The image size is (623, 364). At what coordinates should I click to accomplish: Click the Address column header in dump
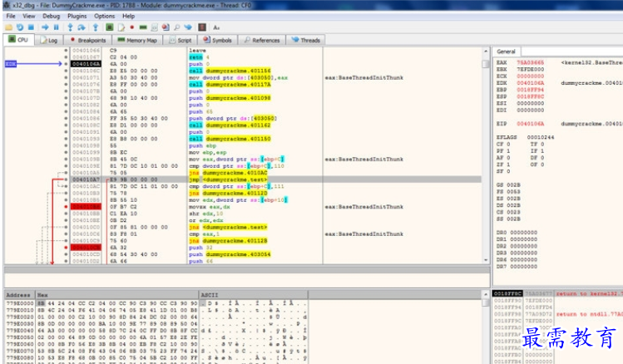[x=19, y=294]
